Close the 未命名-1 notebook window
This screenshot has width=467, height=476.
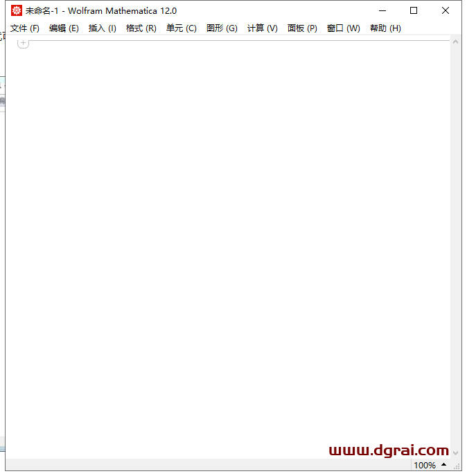446,10
